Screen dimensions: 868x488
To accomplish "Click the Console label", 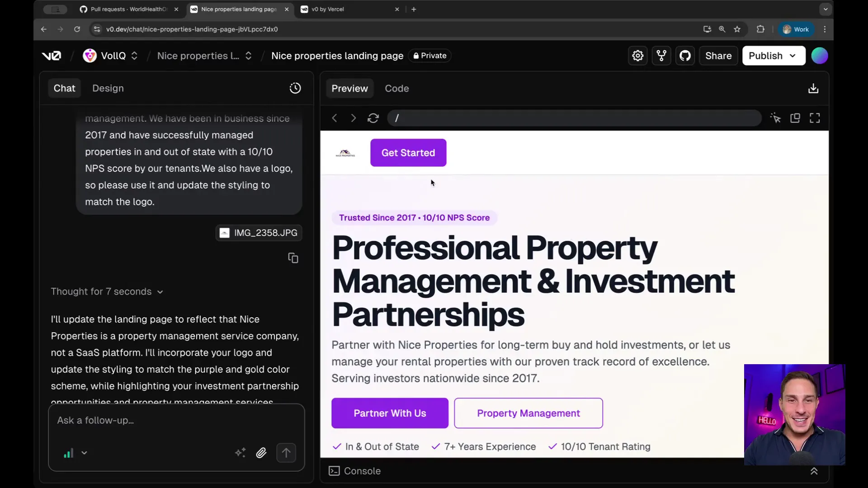I will [x=362, y=471].
